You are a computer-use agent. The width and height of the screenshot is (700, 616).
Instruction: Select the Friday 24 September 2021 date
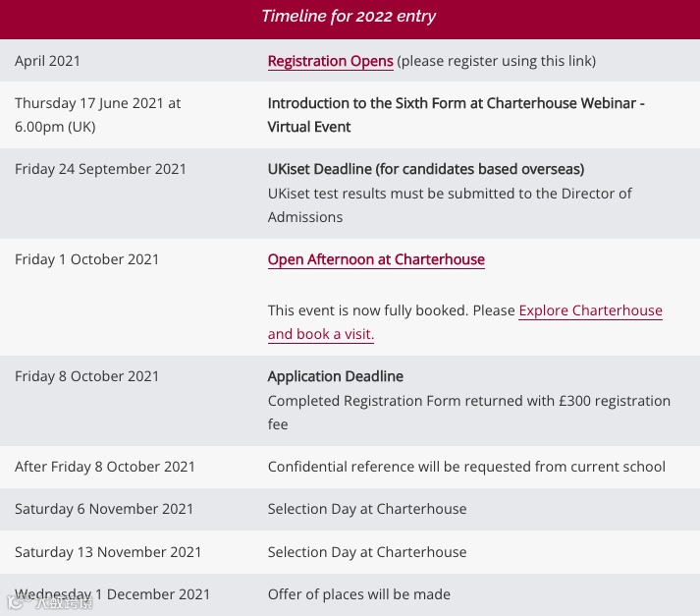pos(100,169)
